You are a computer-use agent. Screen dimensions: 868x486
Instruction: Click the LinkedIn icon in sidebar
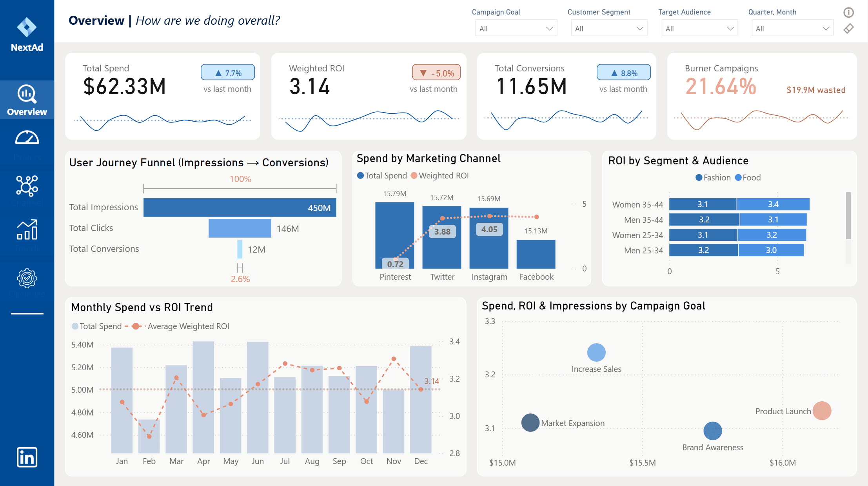27,457
